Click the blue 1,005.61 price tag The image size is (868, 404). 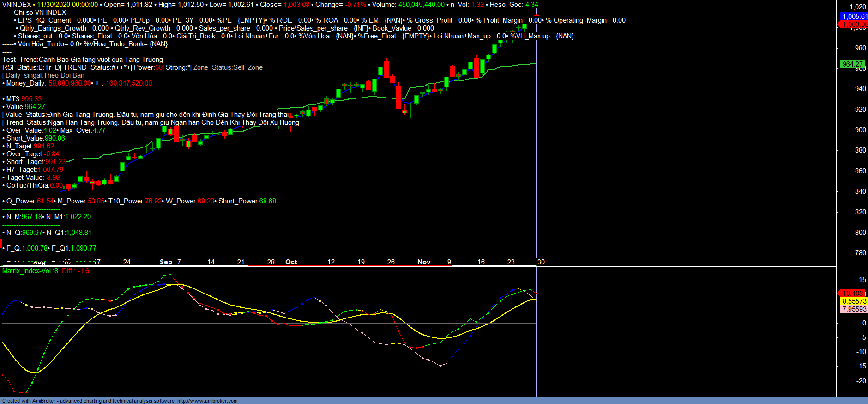click(x=854, y=17)
